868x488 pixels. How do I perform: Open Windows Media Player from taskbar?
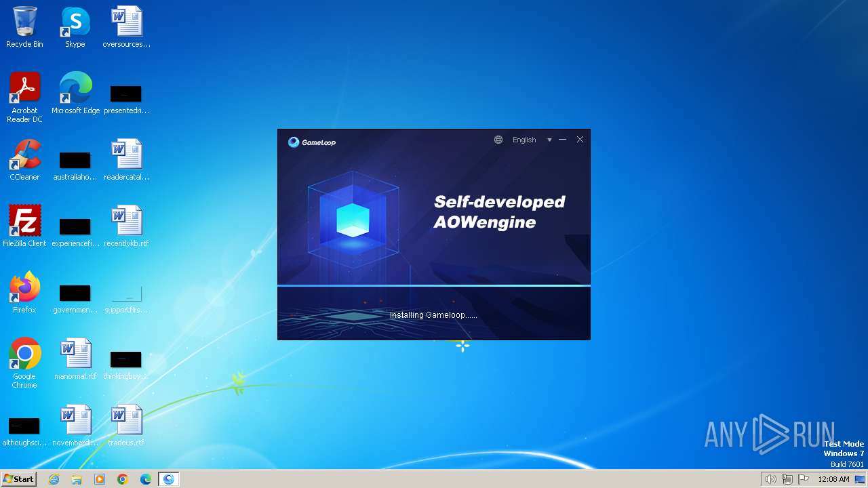pos(100,479)
